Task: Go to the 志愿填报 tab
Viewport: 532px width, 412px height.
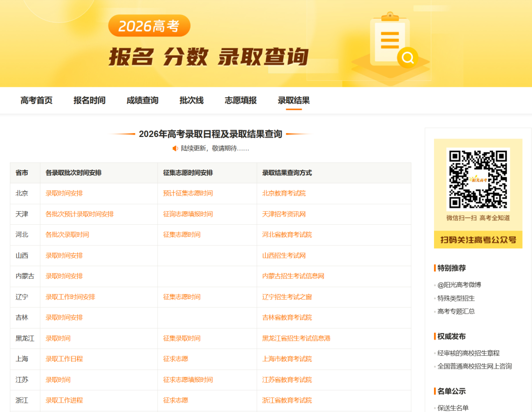Action: 240,101
